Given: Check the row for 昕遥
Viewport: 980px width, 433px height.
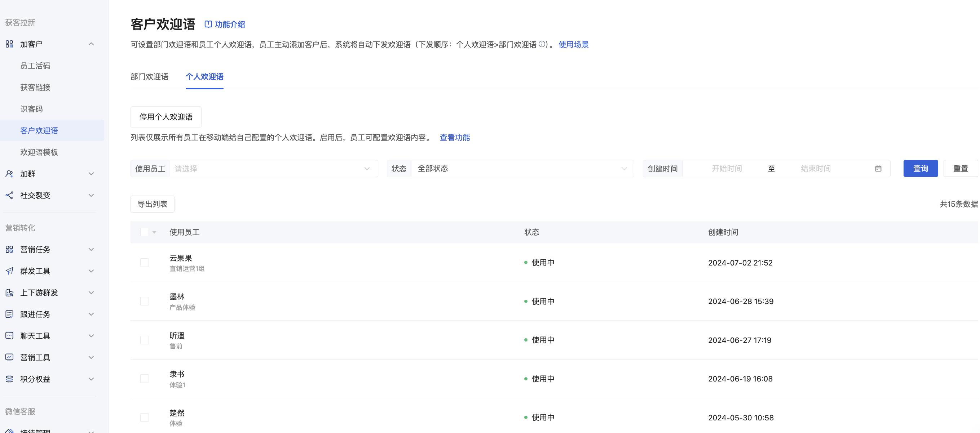Looking at the screenshot, I should 145,340.
